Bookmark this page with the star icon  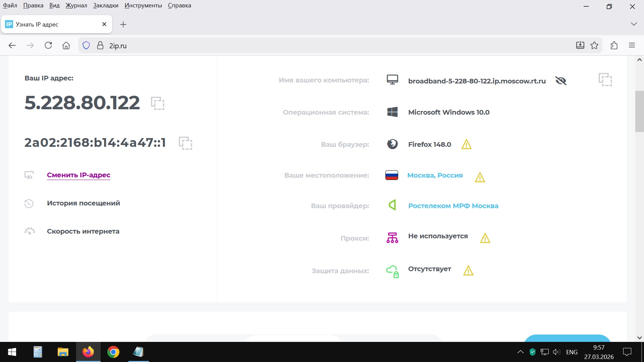tap(594, 46)
